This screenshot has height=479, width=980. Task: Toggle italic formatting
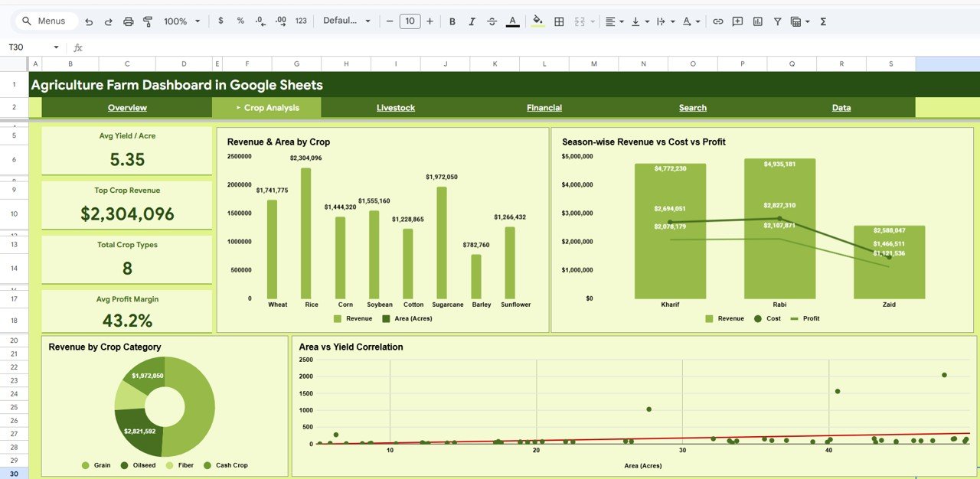pos(472,21)
